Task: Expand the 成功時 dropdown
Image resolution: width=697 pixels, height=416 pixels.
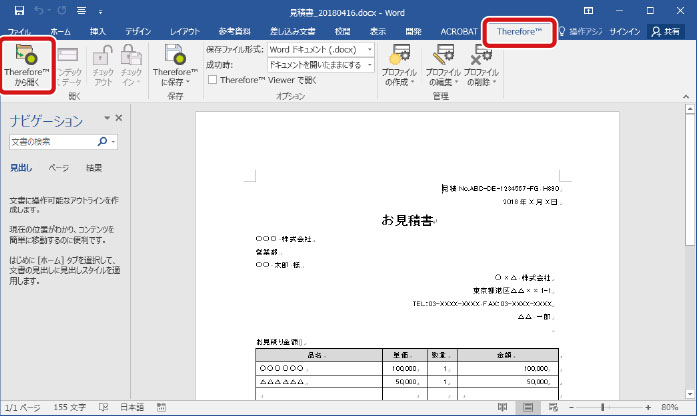Action: (368, 64)
